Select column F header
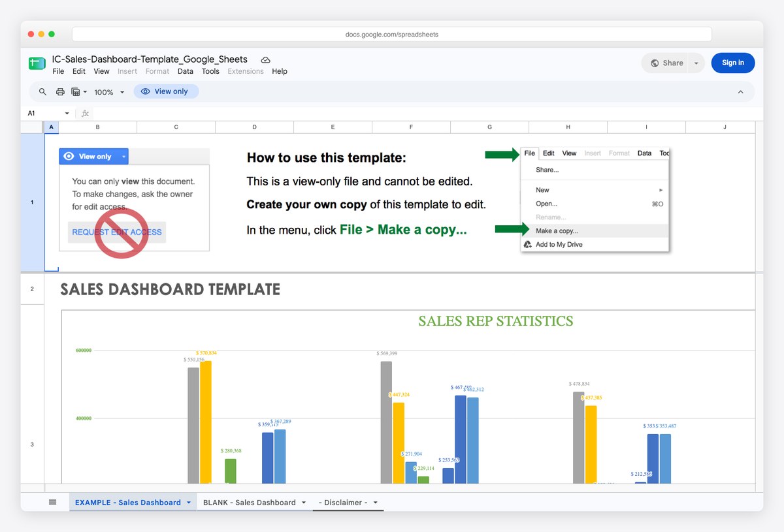The image size is (784, 532). pos(411,127)
